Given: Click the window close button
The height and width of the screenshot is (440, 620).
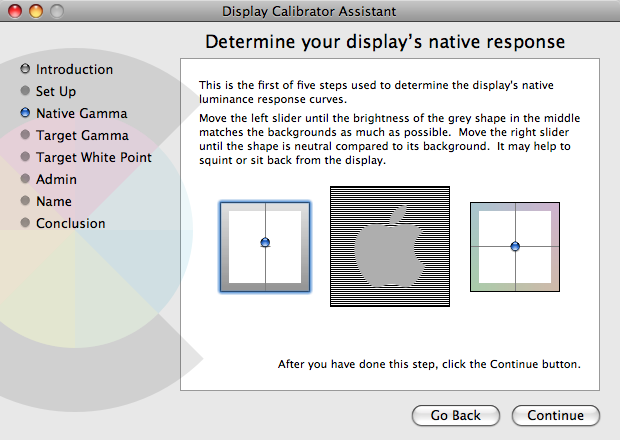Looking at the screenshot, I should [x=14, y=12].
